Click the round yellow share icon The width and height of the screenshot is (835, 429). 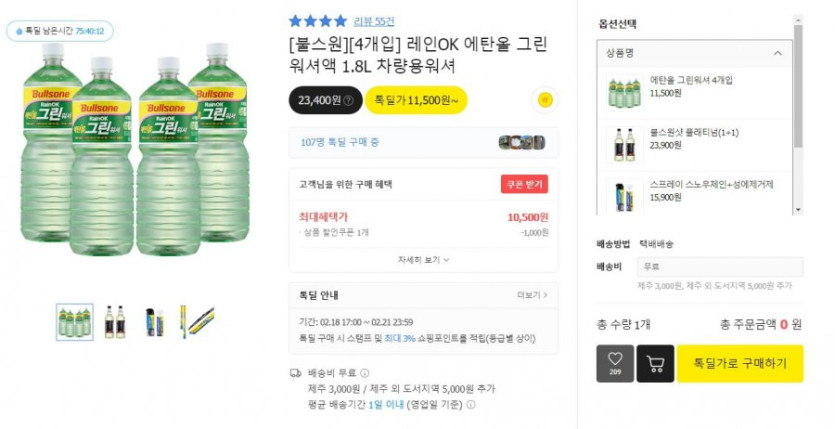coord(543,100)
